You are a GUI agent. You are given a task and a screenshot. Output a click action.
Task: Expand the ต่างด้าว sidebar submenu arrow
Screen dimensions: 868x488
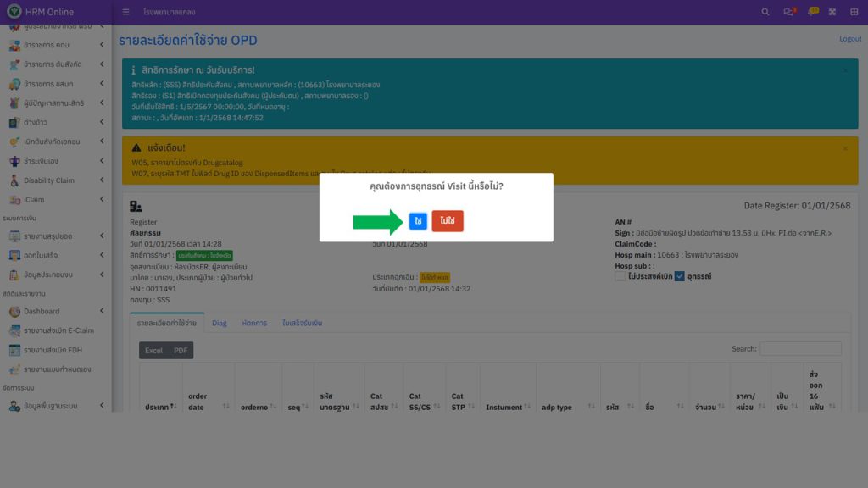102,122
